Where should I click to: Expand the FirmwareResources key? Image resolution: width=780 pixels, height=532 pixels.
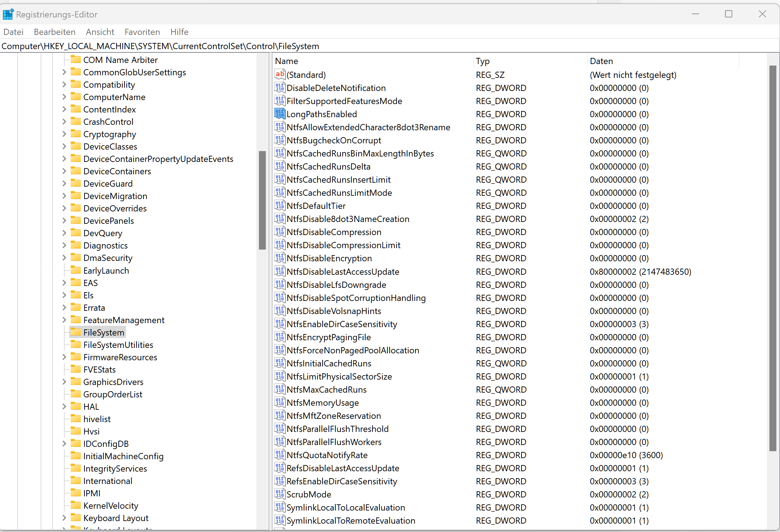click(64, 357)
